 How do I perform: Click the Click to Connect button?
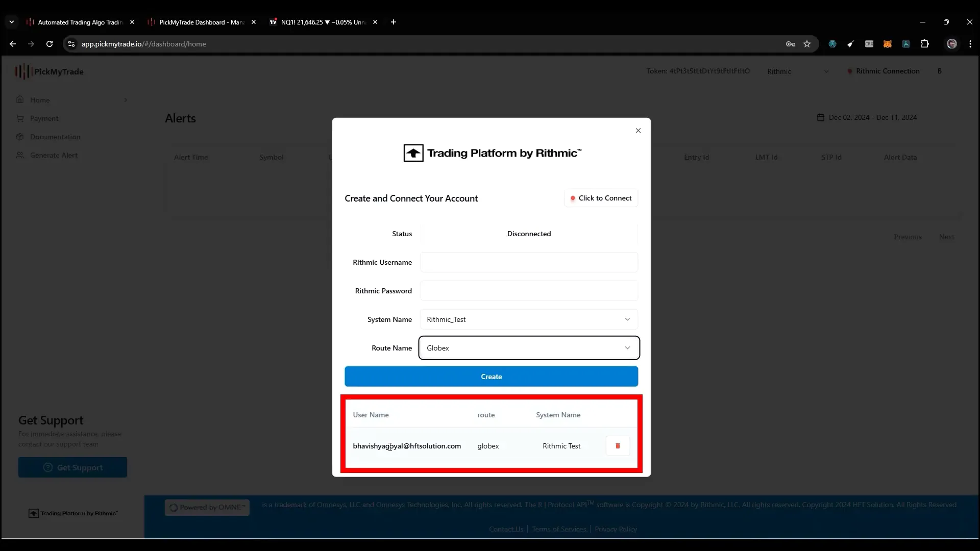coord(601,198)
